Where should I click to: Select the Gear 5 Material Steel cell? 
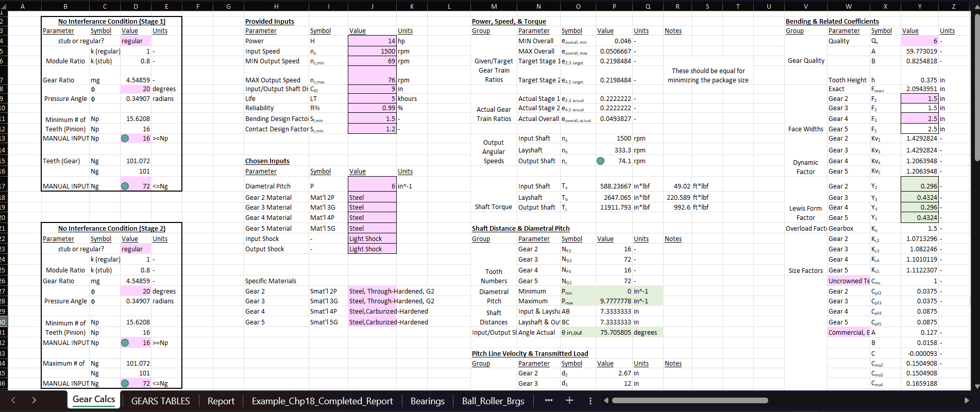[372, 228]
